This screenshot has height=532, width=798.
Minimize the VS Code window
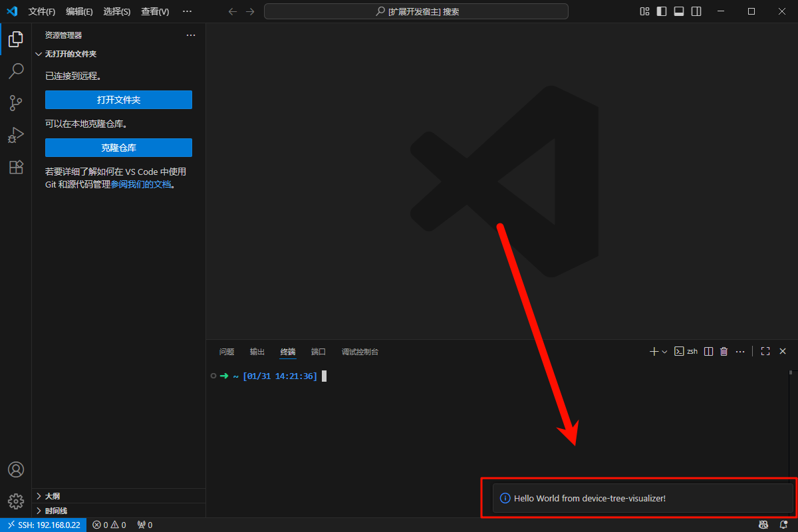coord(721,11)
